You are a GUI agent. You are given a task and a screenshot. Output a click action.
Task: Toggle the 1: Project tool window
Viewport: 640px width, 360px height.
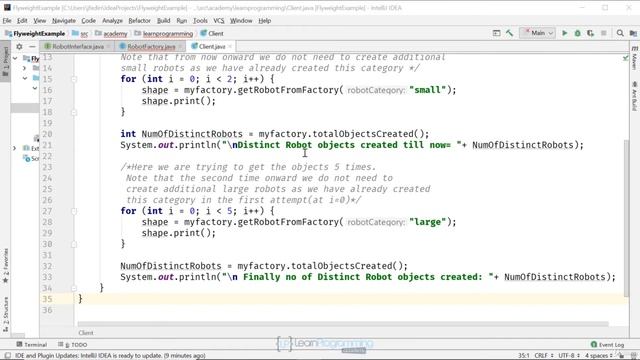click(5, 61)
